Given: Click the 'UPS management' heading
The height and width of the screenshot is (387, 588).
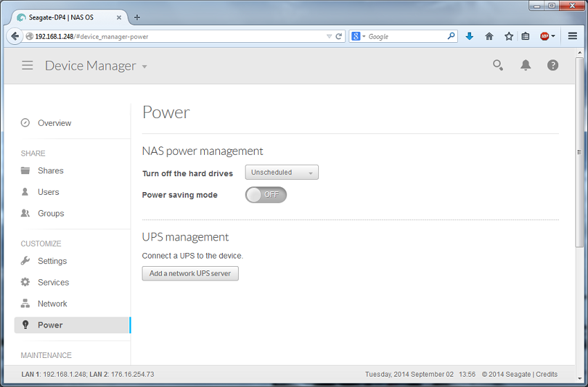Looking at the screenshot, I should pos(185,237).
